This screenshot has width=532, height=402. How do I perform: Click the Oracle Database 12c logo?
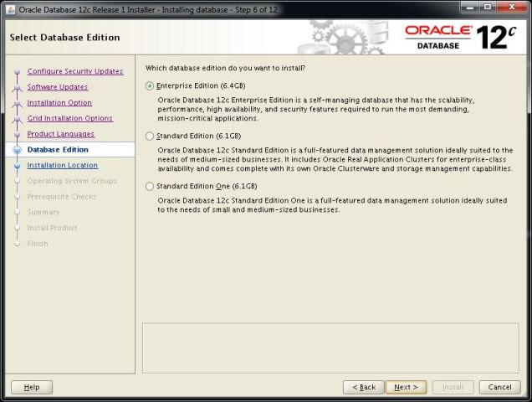(x=460, y=37)
